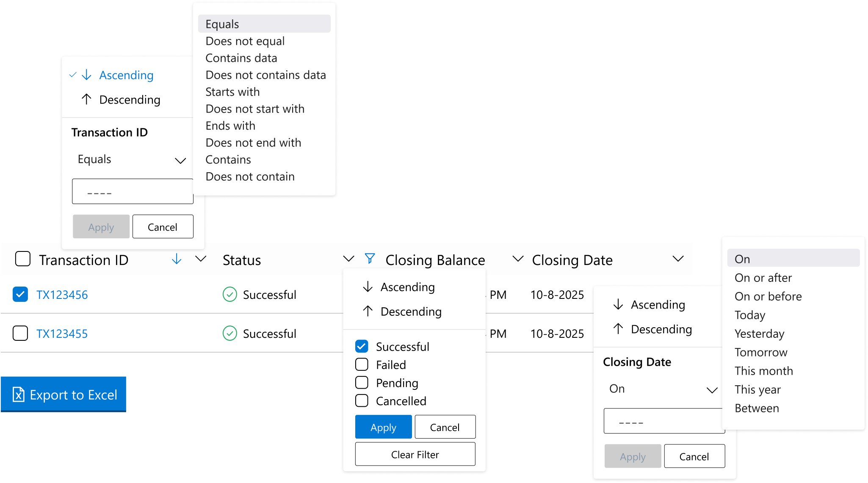Click the green check icon for TX123456
This screenshot has height=483, width=868.
coord(229,295)
